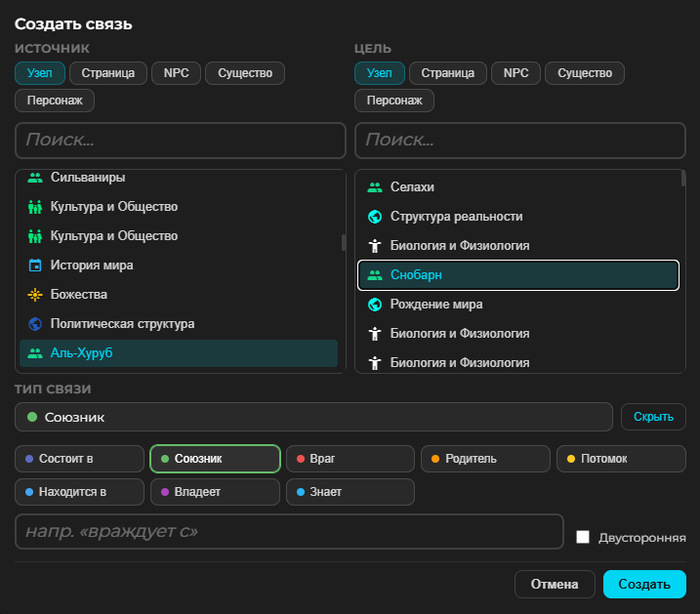Select source type Страница
The height and width of the screenshot is (614, 700).
point(108,73)
